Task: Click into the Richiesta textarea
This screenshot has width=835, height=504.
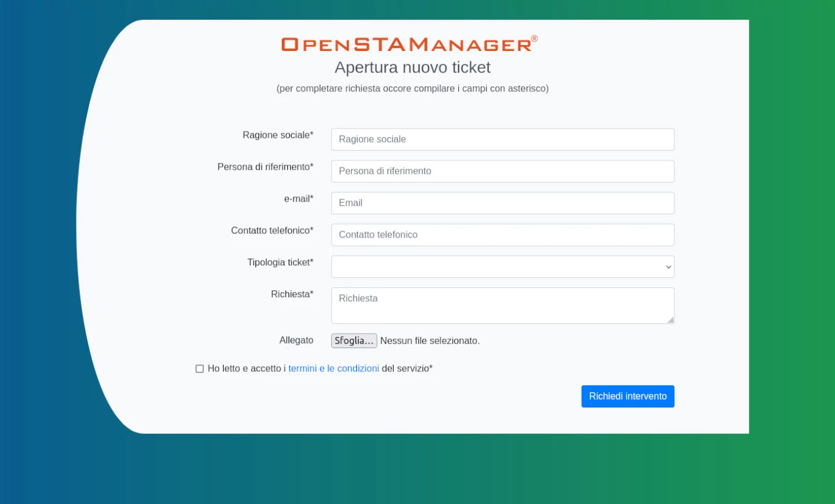Action: pyautogui.click(x=503, y=306)
